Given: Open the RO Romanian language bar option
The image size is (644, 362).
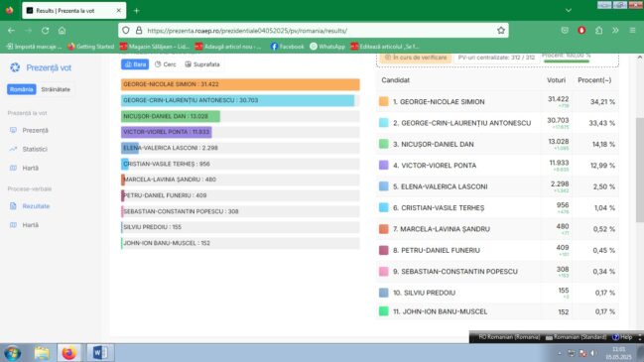Looking at the screenshot, I should pos(509,337).
